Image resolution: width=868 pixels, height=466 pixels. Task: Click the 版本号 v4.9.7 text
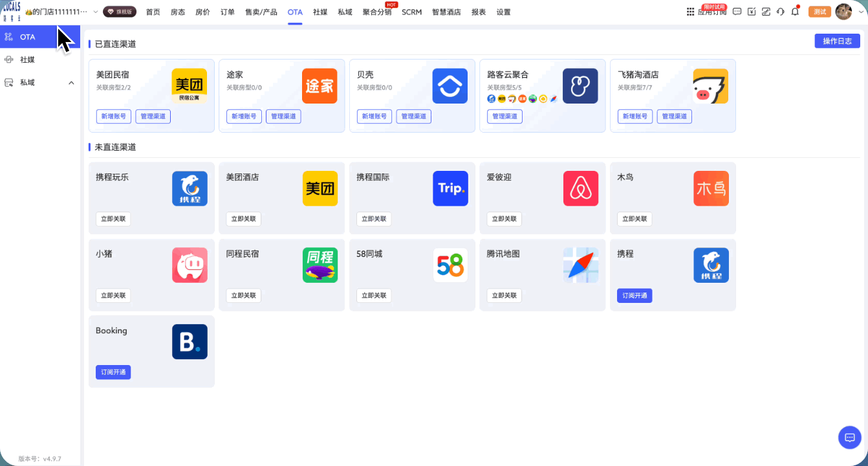tap(39, 458)
